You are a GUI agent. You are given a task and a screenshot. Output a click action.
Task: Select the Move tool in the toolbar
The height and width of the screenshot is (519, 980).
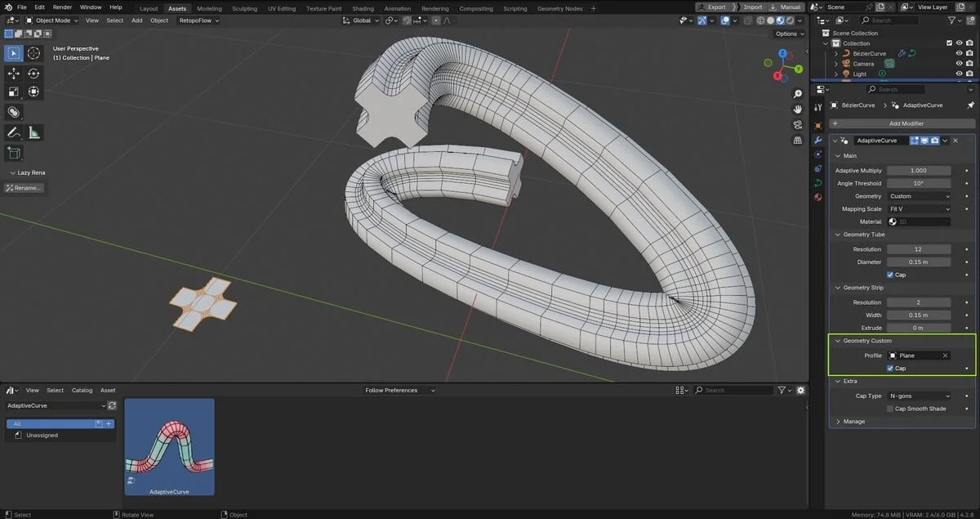pyautogui.click(x=13, y=73)
